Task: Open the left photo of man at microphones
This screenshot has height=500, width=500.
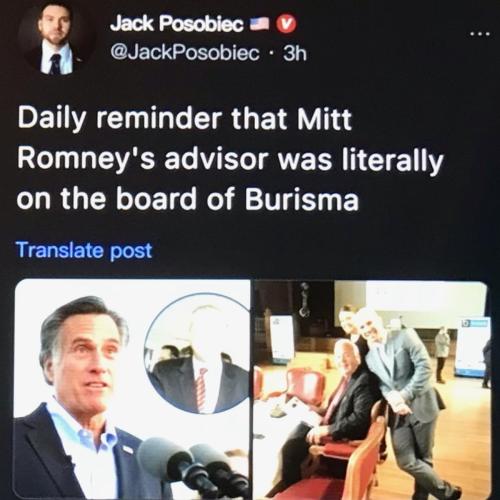Action: pos(132,389)
